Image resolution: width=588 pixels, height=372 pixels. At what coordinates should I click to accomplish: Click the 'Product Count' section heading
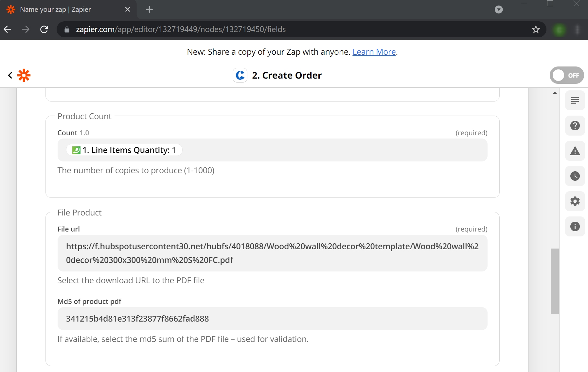pos(84,116)
